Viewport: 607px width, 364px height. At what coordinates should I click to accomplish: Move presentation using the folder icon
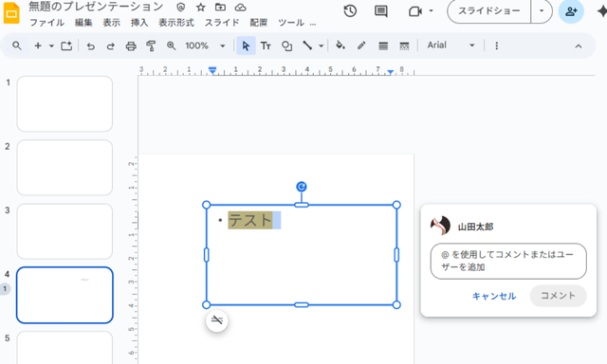pos(220,7)
